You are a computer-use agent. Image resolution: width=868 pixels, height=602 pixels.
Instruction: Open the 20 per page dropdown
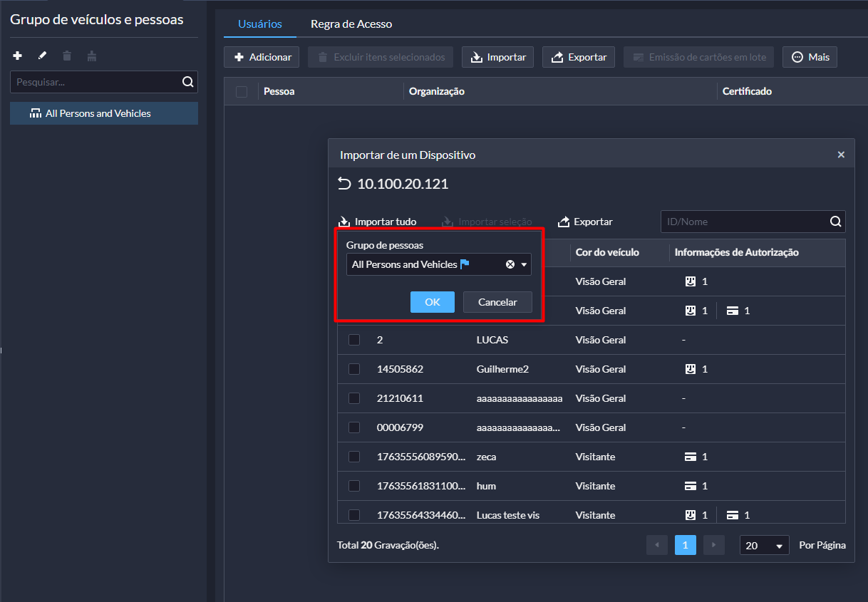click(x=765, y=546)
